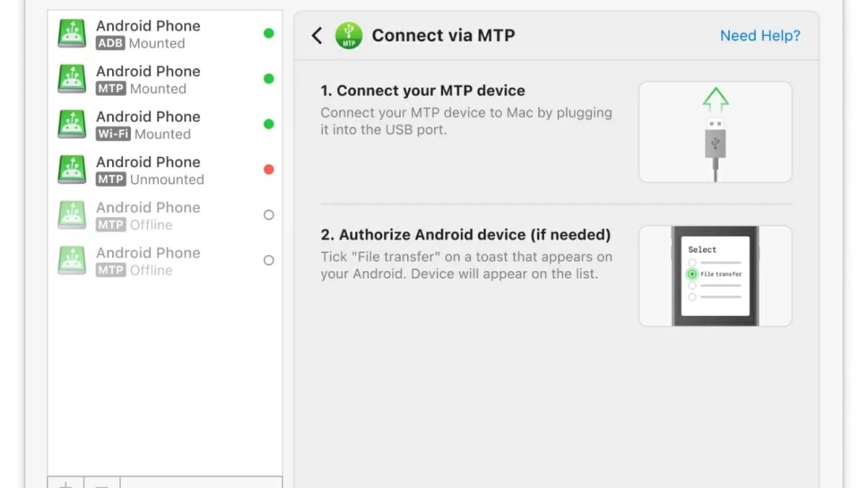This screenshot has width=868, height=488.
Task: Click the USB cable illustration thumbnail
Action: pyautogui.click(x=715, y=132)
